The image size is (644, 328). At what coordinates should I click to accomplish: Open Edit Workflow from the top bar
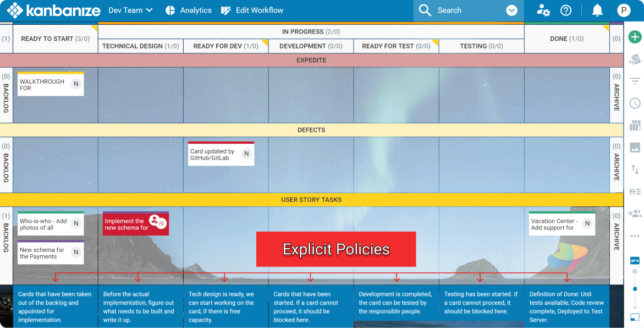(252, 10)
